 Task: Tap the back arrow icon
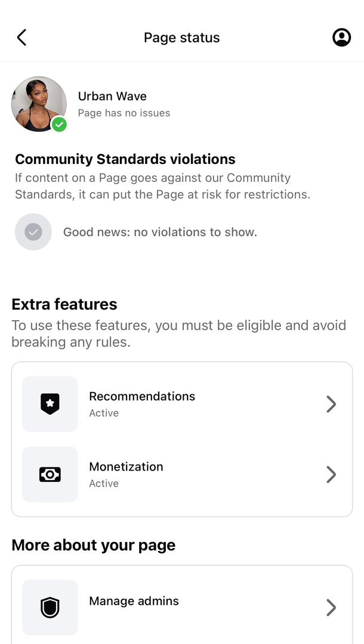[x=21, y=38]
